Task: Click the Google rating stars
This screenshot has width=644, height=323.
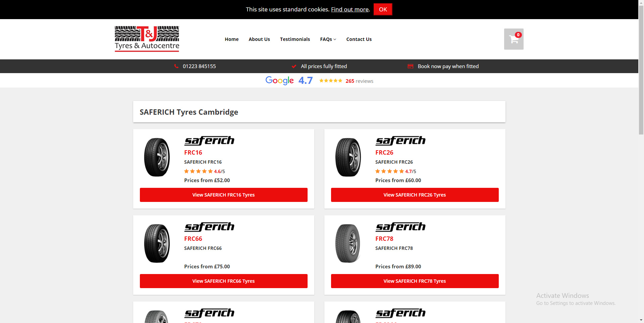Action: pyautogui.click(x=331, y=81)
